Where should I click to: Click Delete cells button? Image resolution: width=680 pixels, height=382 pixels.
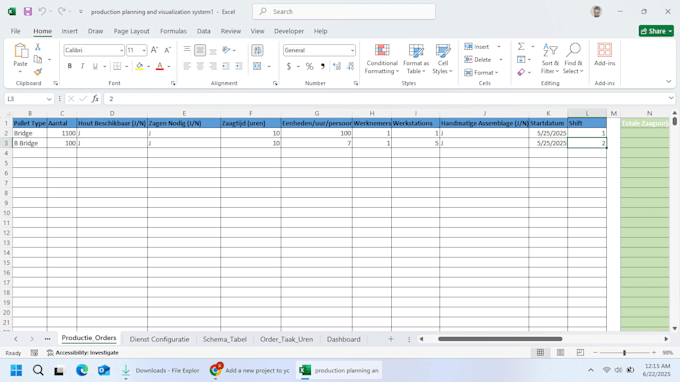coord(478,59)
